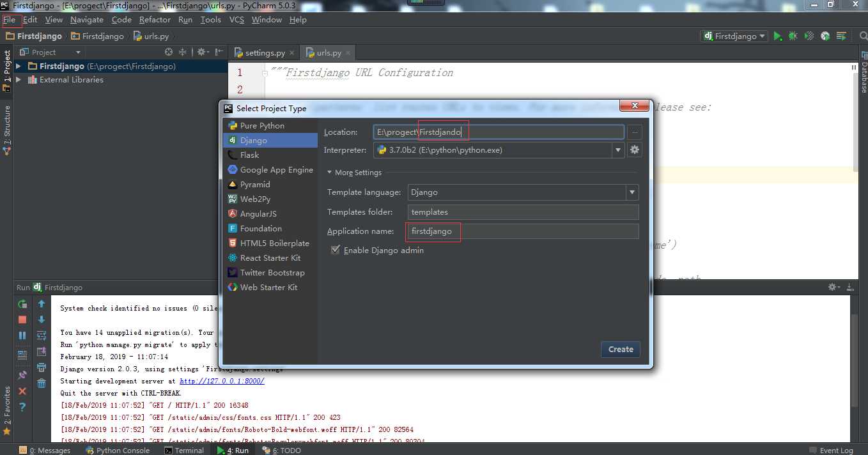Open Firstdjango run configuration dropdown
Viewport: 868px width, 455px height.
[x=734, y=36]
